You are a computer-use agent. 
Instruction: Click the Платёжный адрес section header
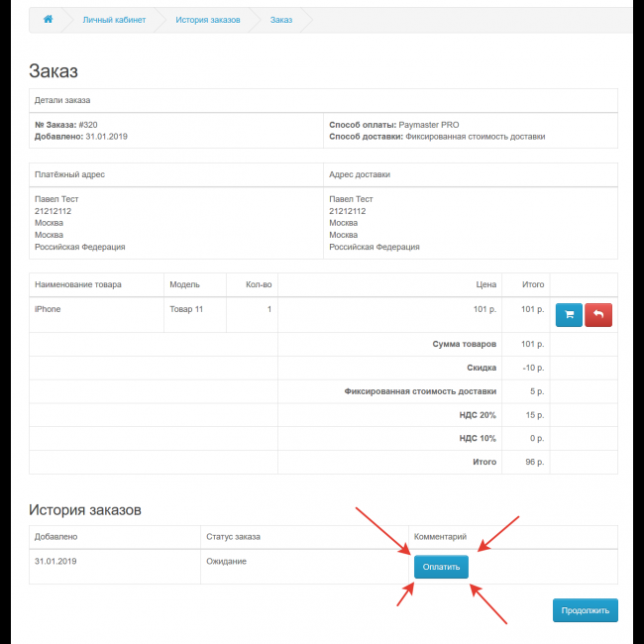coord(70,174)
